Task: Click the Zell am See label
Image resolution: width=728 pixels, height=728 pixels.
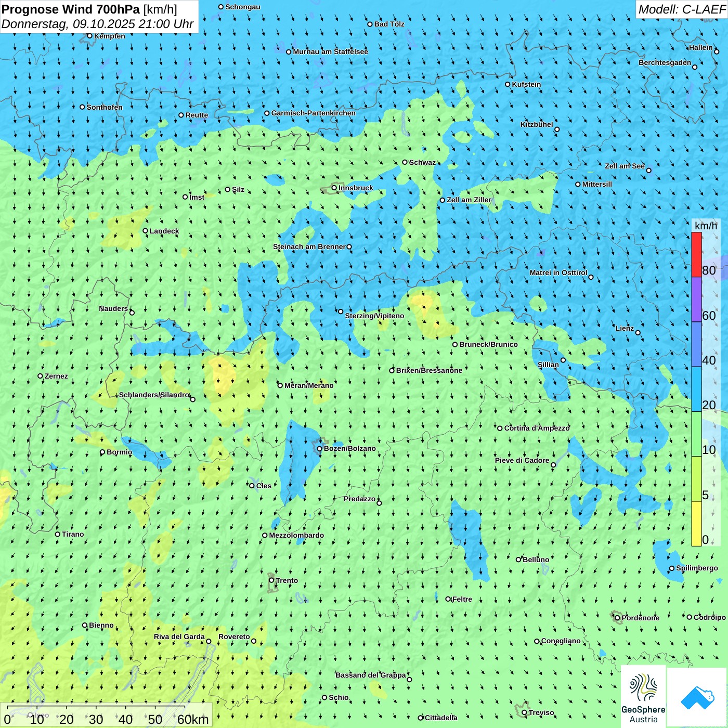Action: click(x=625, y=166)
